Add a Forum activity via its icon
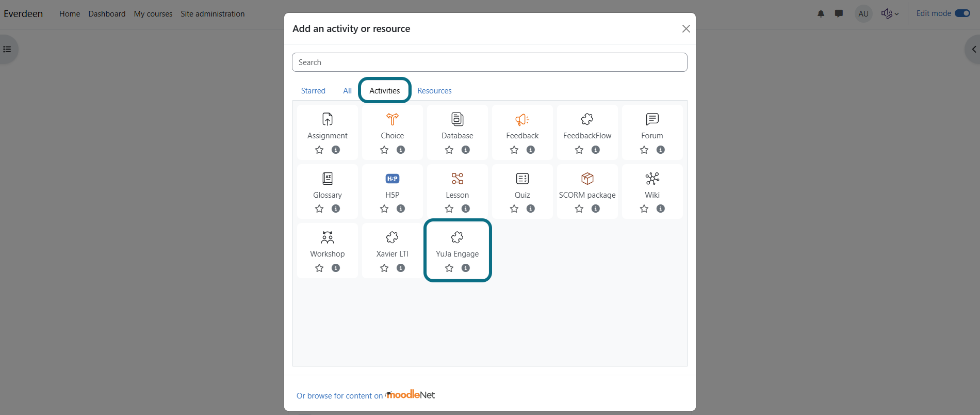 (652, 119)
